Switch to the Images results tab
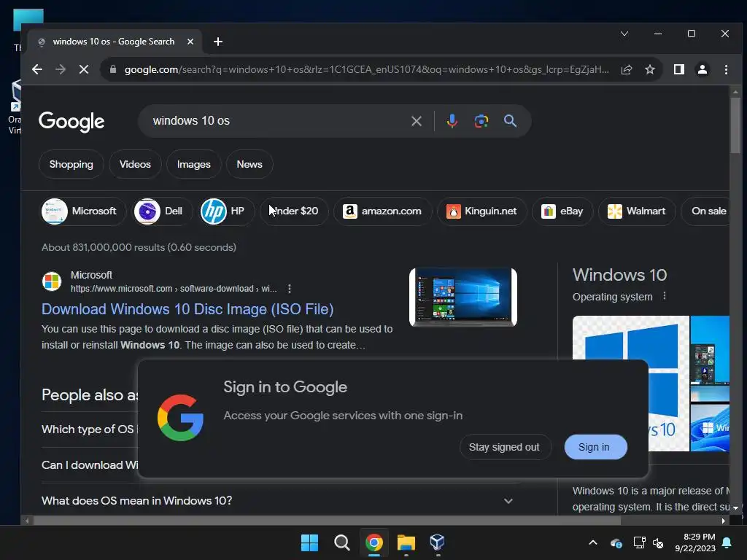Image resolution: width=747 pixels, height=560 pixels. click(194, 164)
